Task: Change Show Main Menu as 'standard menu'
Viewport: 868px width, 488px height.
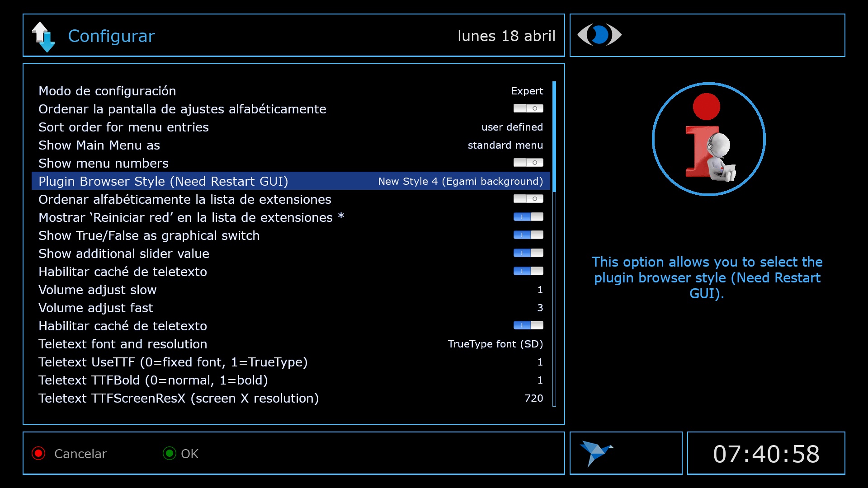Action: coord(505,145)
